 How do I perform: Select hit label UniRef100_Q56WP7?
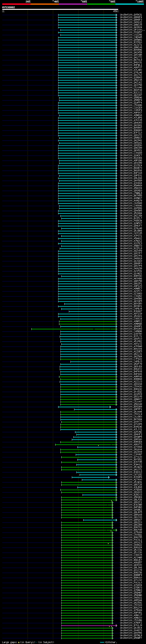(x=131, y=638)
